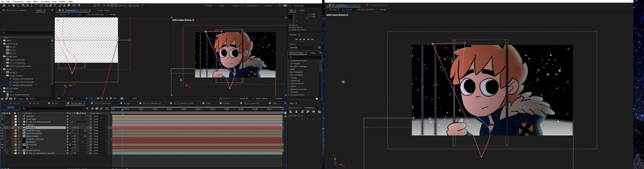This screenshot has height=169, width=644.
Task: Take snapshot with camera icon
Action: click(x=122, y=98)
